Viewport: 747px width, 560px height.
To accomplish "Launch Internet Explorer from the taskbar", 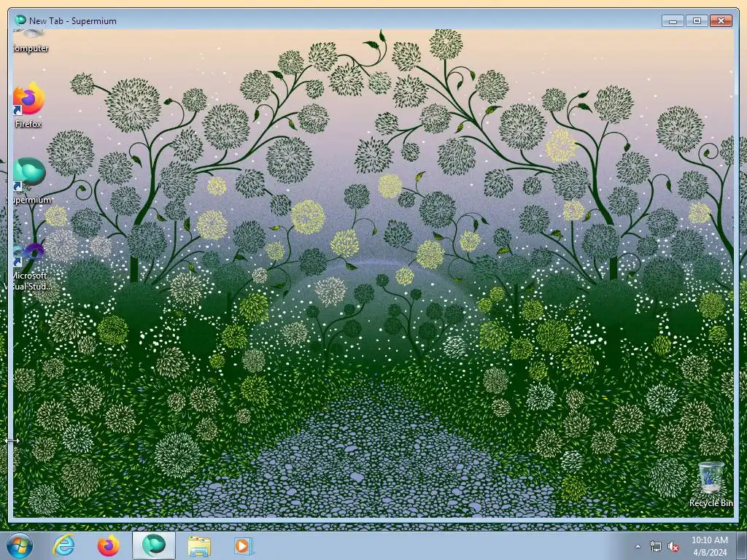I will tap(64, 545).
